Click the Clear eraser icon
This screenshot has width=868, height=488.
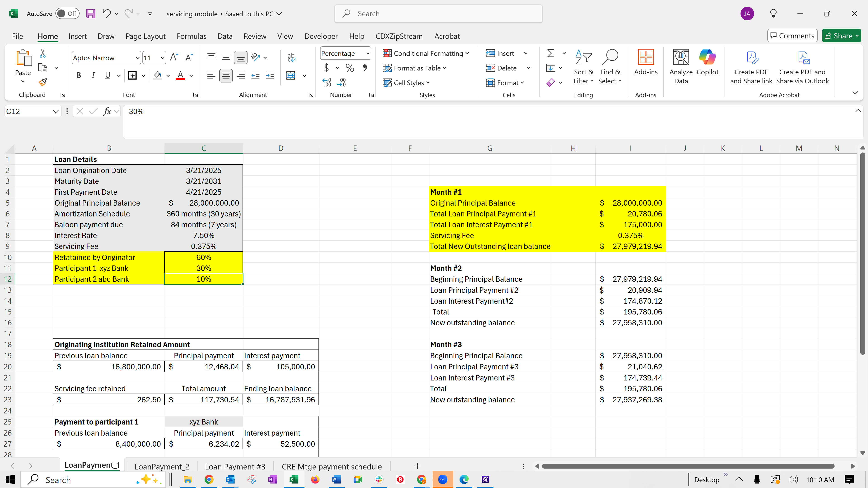[x=551, y=82]
